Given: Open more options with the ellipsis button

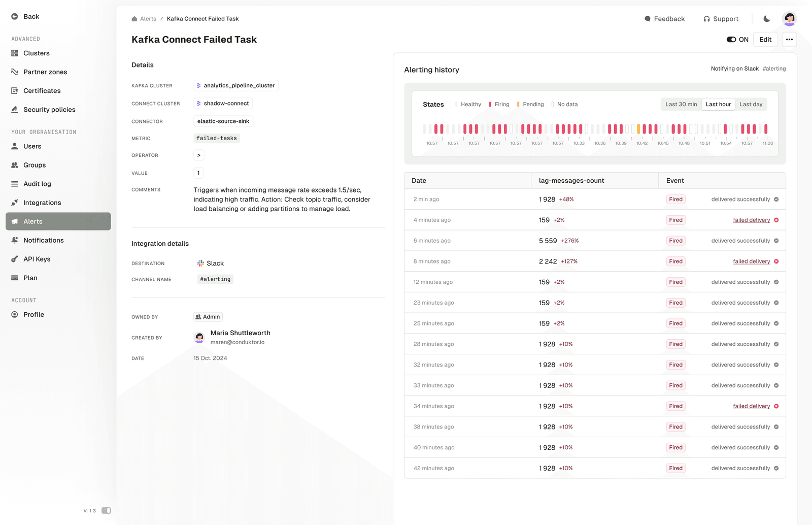Looking at the screenshot, I should pyautogui.click(x=789, y=39).
